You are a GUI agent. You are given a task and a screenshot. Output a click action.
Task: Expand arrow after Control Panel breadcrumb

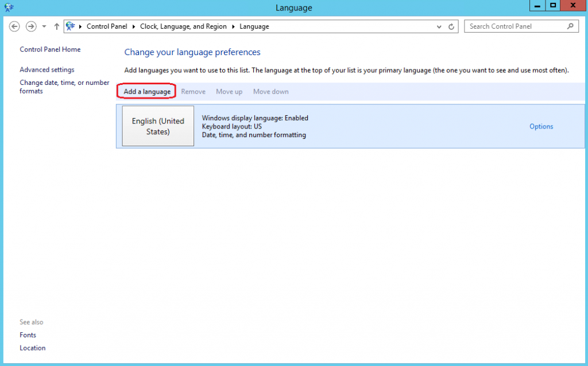[133, 26]
